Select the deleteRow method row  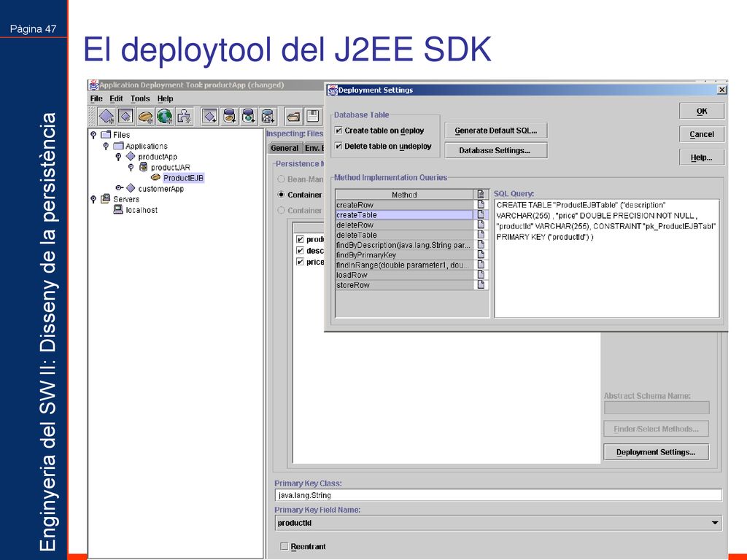coord(404,225)
